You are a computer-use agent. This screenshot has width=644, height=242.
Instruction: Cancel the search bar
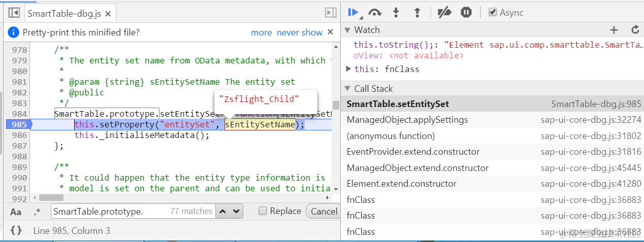click(323, 211)
